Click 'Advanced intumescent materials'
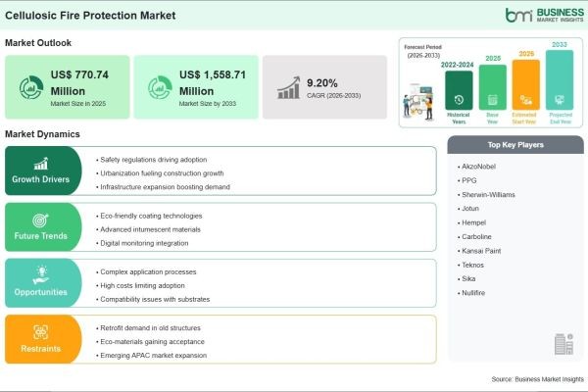 150,229
